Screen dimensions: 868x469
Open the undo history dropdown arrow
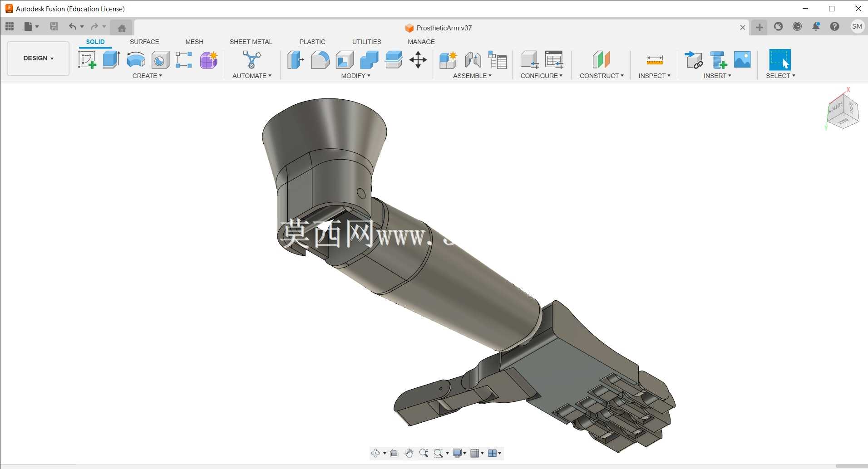tap(82, 27)
